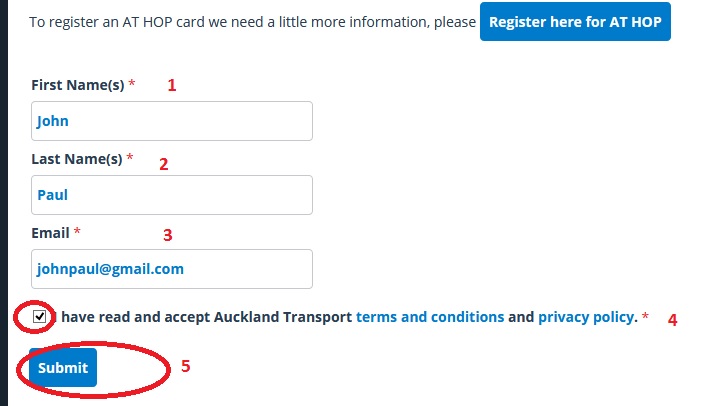Click the red number 3 annotation
This screenshot has width=722, height=406.
tap(168, 236)
